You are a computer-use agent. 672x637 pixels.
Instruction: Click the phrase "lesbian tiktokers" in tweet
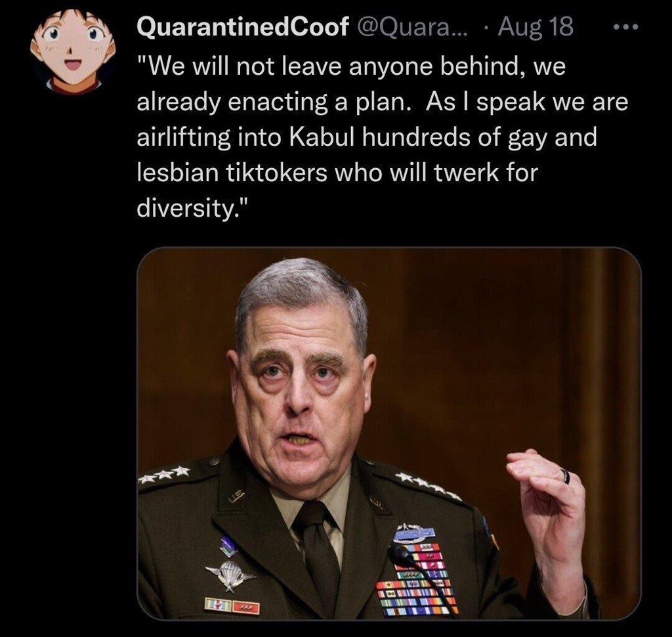coord(232,172)
